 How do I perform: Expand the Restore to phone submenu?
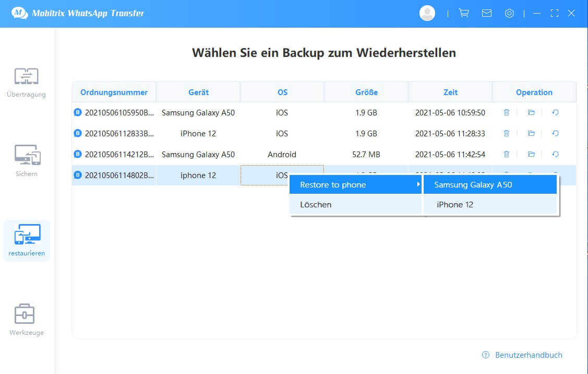(355, 184)
